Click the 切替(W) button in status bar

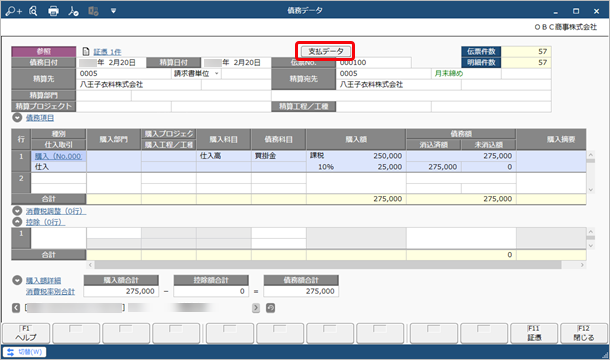(25, 352)
